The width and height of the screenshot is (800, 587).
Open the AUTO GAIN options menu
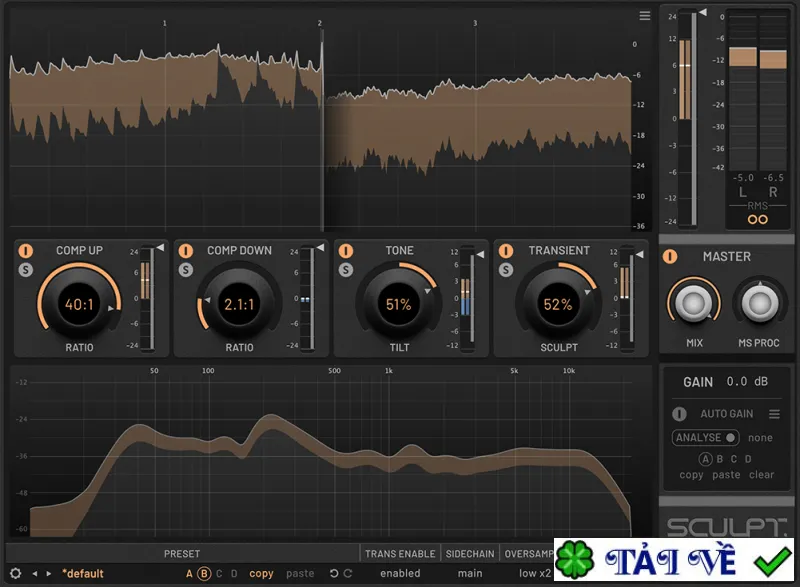(774, 414)
